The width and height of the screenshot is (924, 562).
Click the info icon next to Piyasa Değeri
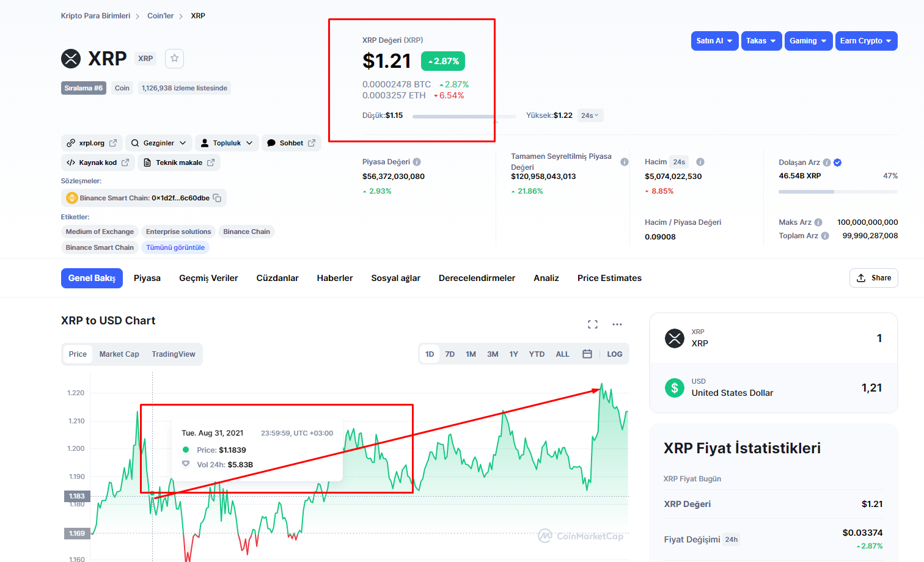click(417, 162)
